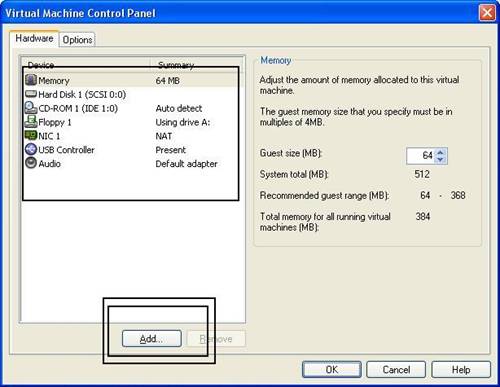The width and height of the screenshot is (500, 387).
Task: Click the Cancel button
Action: tap(396, 370)
